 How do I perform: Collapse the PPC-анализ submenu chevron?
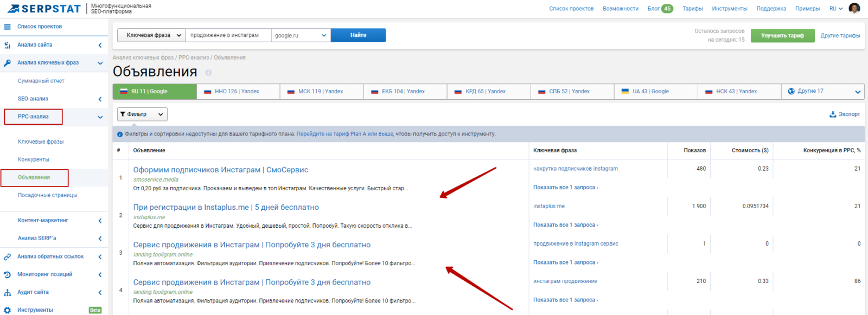tap(100, 117)
